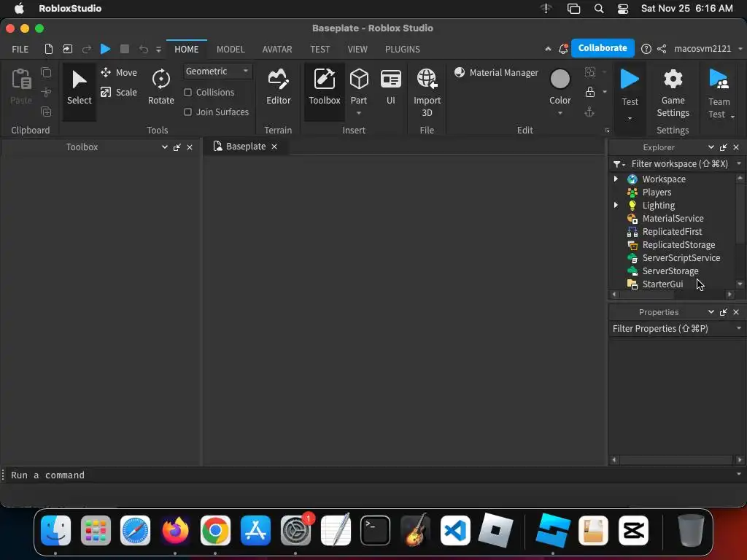Toggle the Lock tool icon
The width and height of the screenshot is (747, 560).
click(x=589, y=92)
